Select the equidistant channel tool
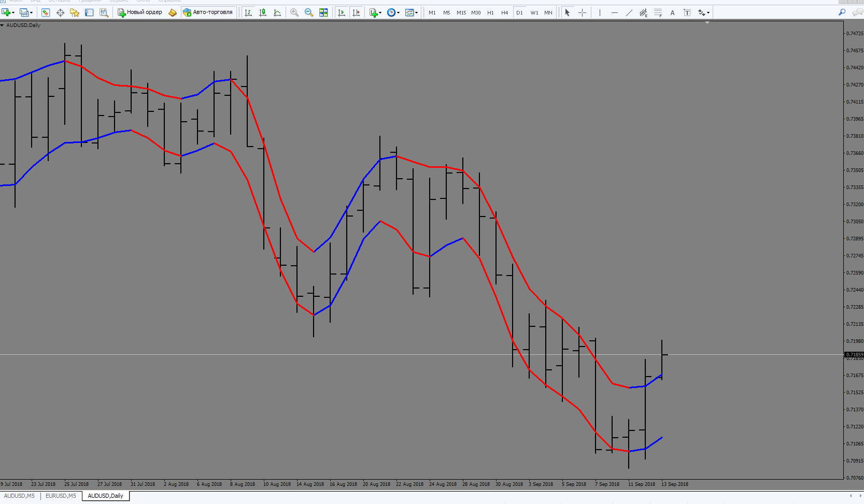This screenshot has width=864, height=504. (x=643, y=12)
